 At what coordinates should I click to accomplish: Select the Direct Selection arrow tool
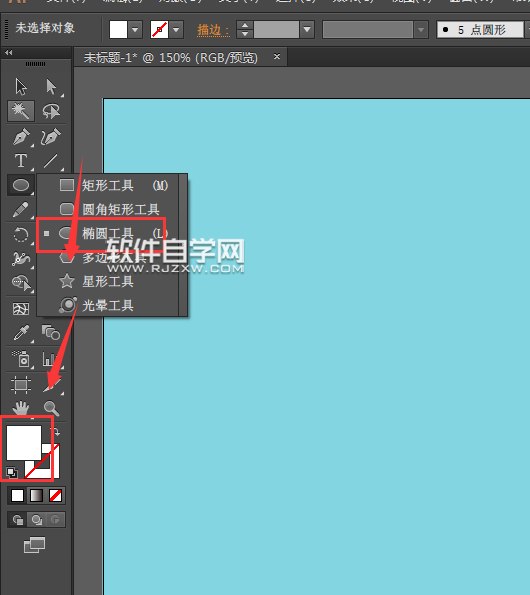[x=51, y=87]
